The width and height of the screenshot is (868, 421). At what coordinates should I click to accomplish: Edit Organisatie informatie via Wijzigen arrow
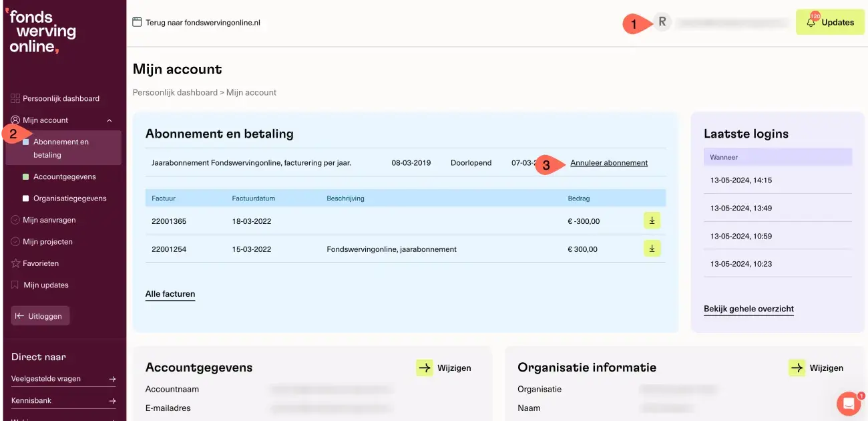pos(797,368)
